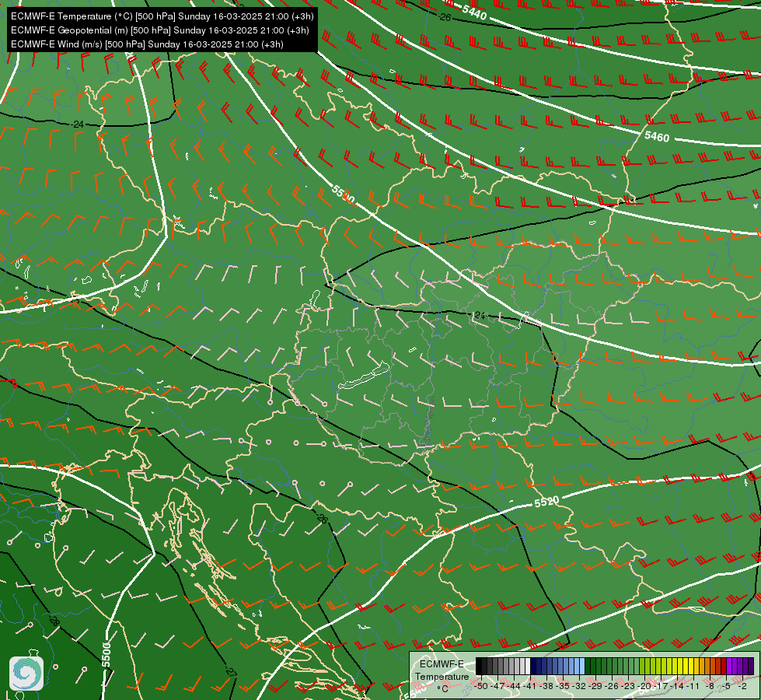
Task: Select the ECMWF-E Geopotential 500 hPa title line
Action: (x=159, y=30)
